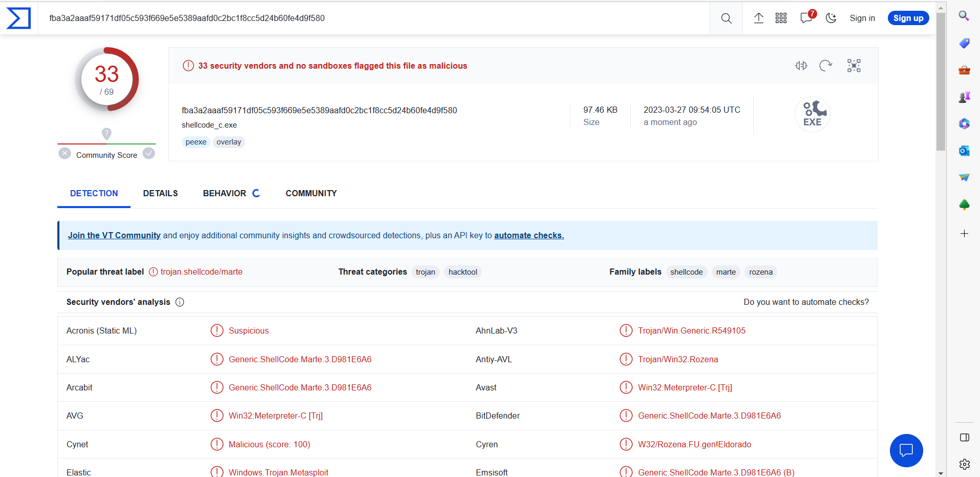Image resolution: width=980 pixels, height=477 pixels.
Task: Open the upload file icon
Action: pyautogui.click(x=759, y=18)
